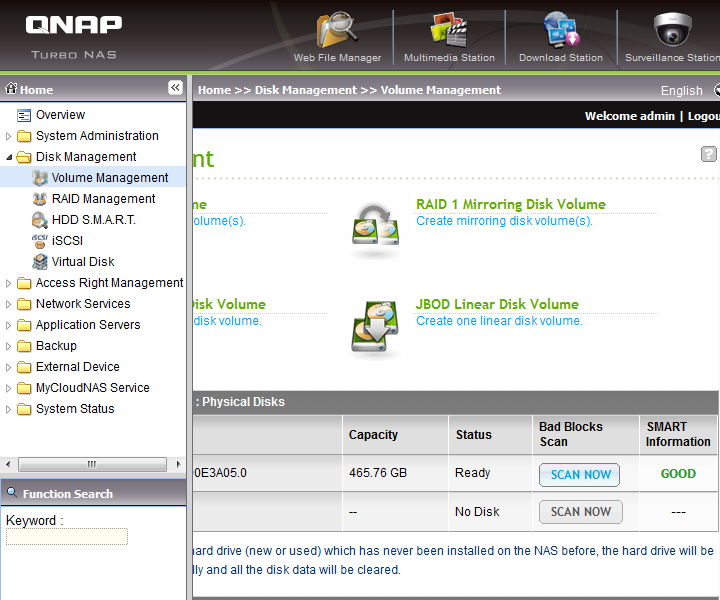The image size is (720, 600).
Task: Expand the System Administration folder
Action: tap(10, 136)
